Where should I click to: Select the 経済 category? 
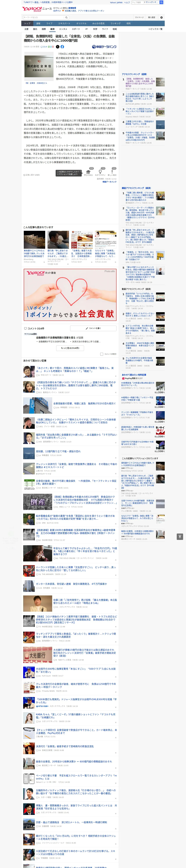pyautogui.click(x=52, y=29)
